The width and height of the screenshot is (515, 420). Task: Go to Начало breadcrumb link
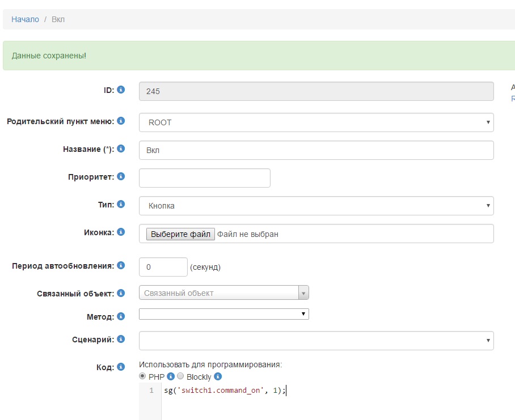pos(25,19)
